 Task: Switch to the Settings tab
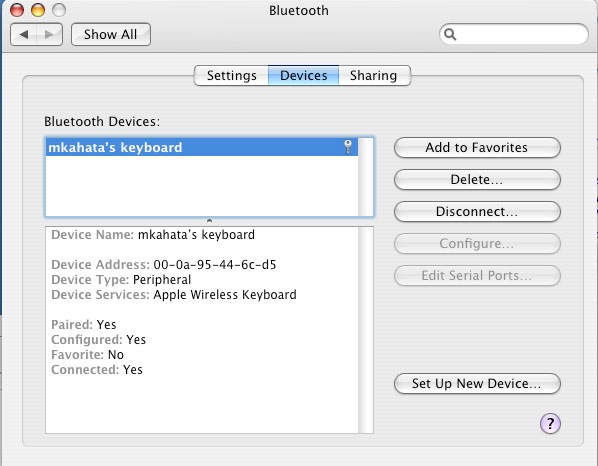231,76
